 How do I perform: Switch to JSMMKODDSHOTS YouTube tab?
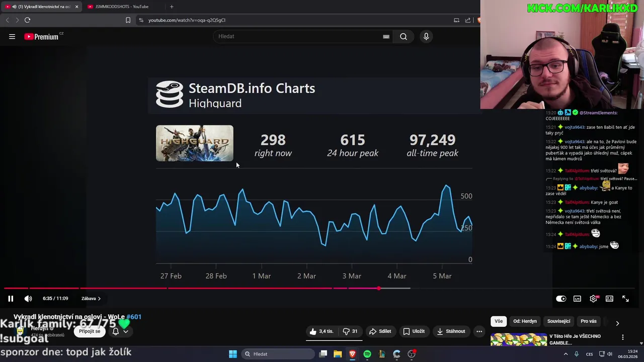pos(122,7)
